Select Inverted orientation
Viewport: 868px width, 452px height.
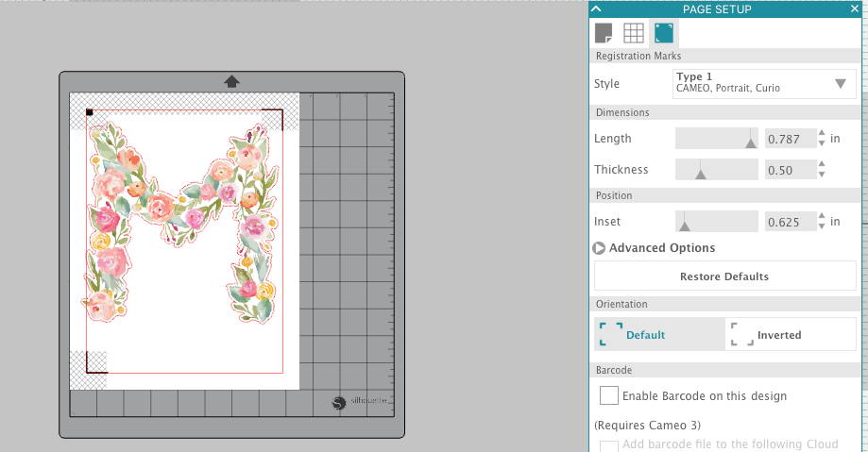click(x=791, y=334)
